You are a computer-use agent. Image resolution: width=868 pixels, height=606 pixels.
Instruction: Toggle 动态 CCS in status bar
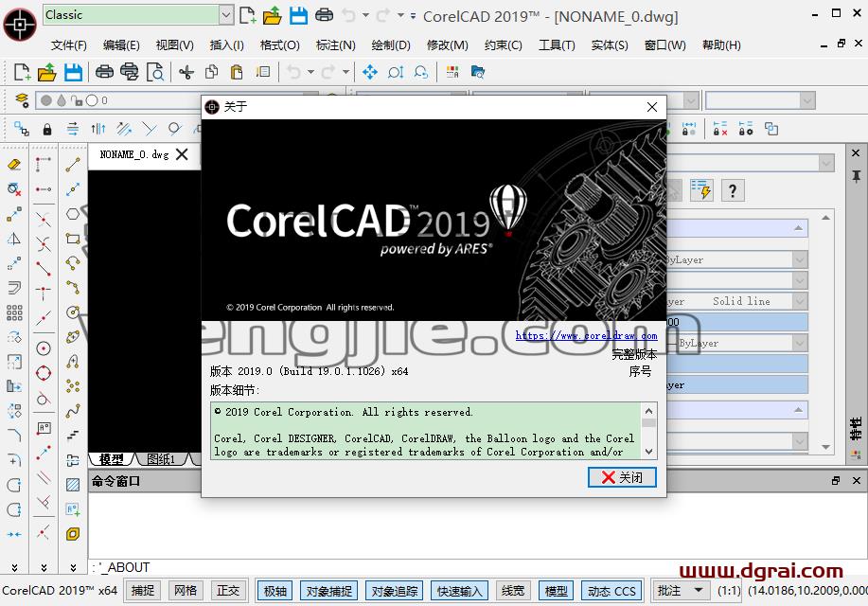tap(611, 591)
